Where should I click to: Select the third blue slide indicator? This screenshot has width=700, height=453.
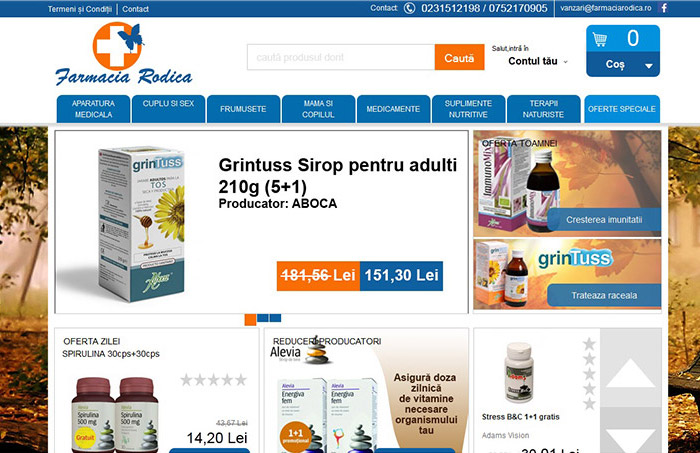pyautogui.click(x=275, y=318)
